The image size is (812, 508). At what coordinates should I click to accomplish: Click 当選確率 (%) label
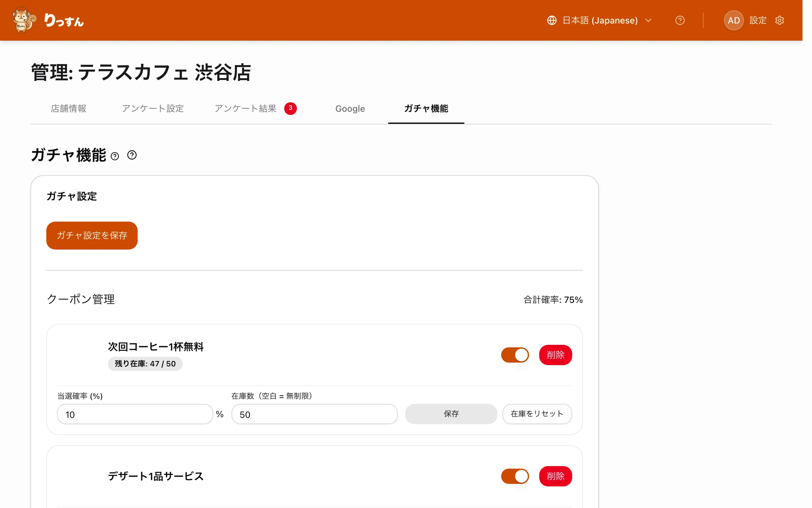(80, 396)
